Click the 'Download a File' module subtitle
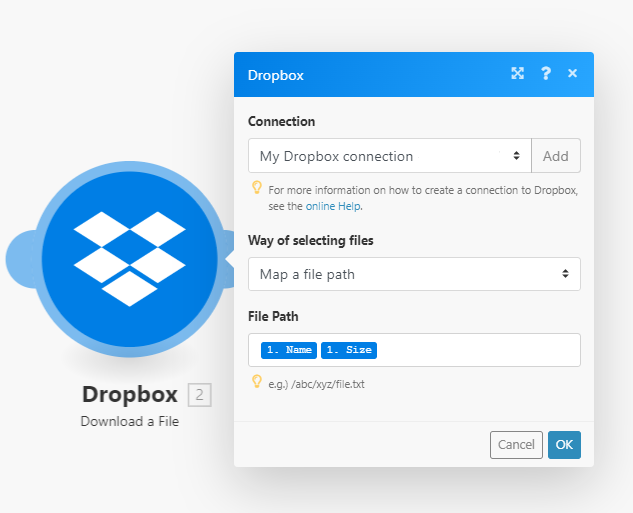 click(x=130, y=421)
